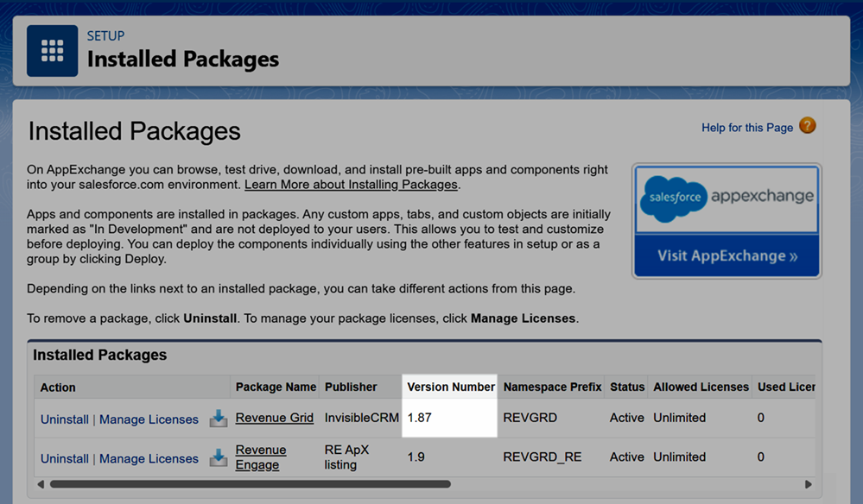Image resolution: width=863 pixels, height=504 pixels.
Task: Click the Allowed Licenses column header
Action: (701, 387)
